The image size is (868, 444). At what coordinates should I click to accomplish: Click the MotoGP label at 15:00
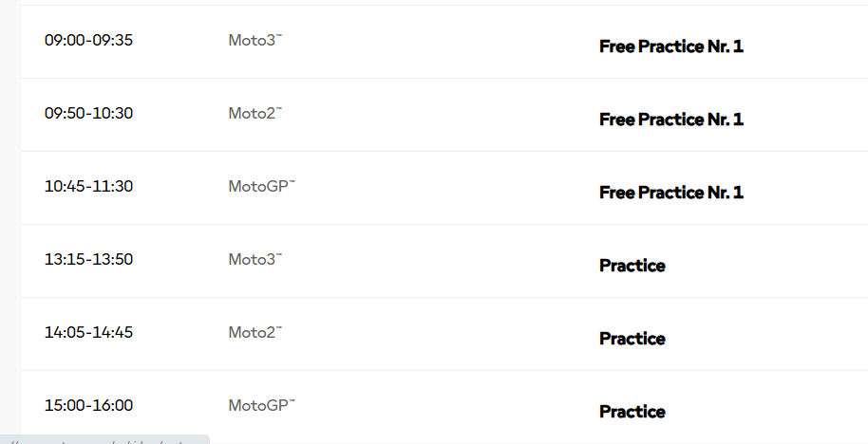click(262, 405)
